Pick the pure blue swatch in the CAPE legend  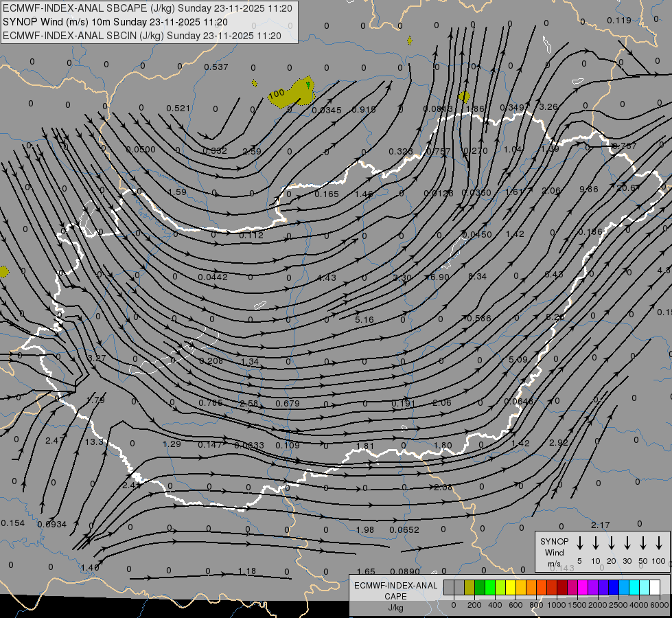click(613, 588)
